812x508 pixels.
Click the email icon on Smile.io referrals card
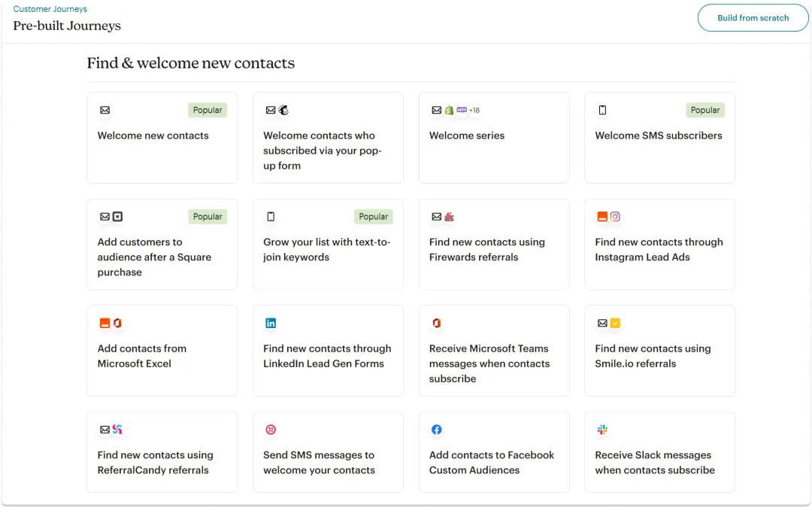click(x=602, y=323)
